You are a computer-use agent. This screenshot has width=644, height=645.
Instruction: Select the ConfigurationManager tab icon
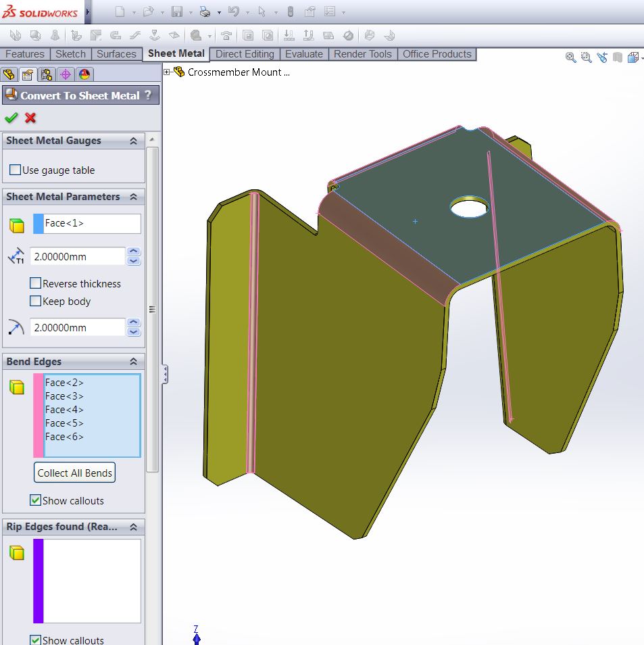[x=46, y=74]
